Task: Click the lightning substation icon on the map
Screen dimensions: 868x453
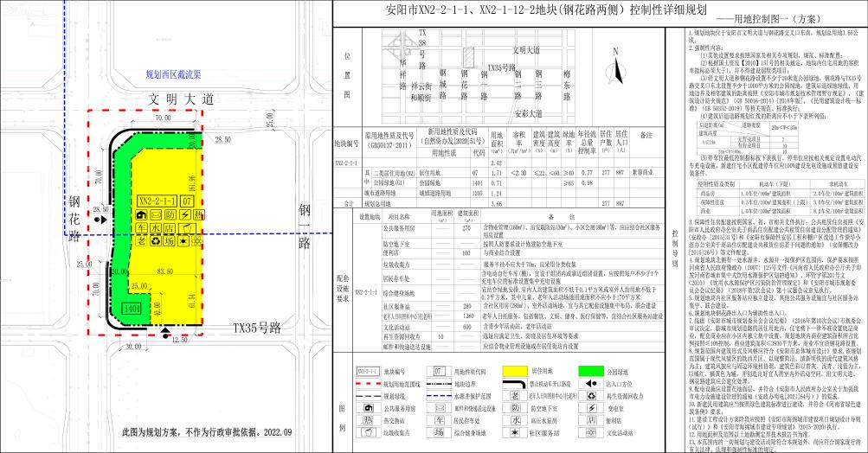Action: pyautogui.click(x=184, y=214)
